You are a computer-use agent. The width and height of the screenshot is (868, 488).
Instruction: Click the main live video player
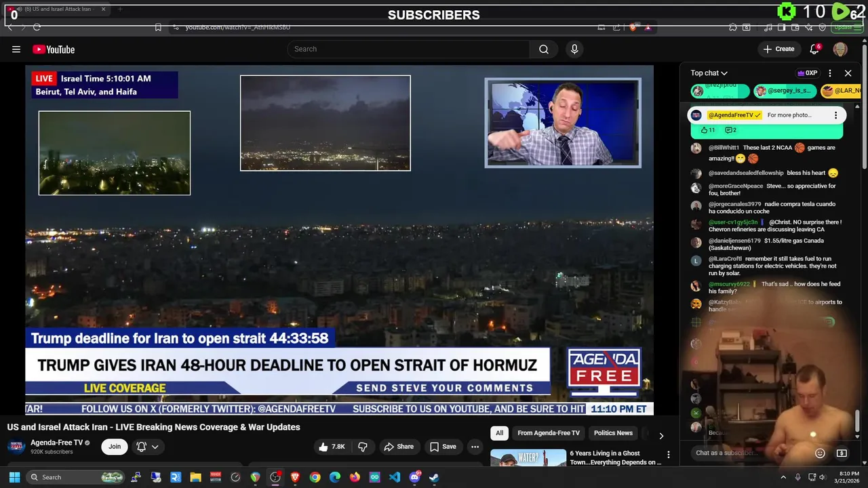(339, 240)
